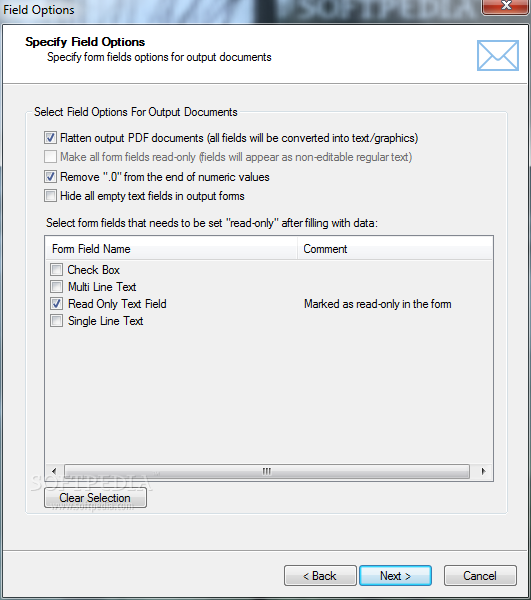This screenshot has height=600, width=531.
Task: Cancel the Field Options wizard
Action: click(x=480, y=576)
